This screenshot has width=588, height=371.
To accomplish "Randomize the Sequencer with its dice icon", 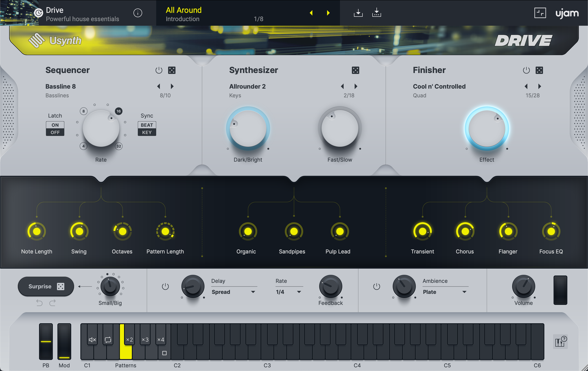I will click(x=172, y=70).
